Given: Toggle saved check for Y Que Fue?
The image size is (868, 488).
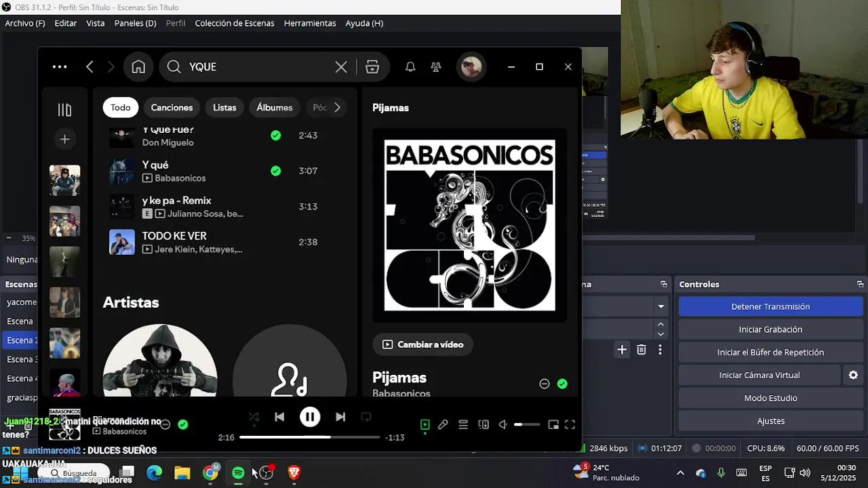Looking at the screenshot, I should (276, 136).
